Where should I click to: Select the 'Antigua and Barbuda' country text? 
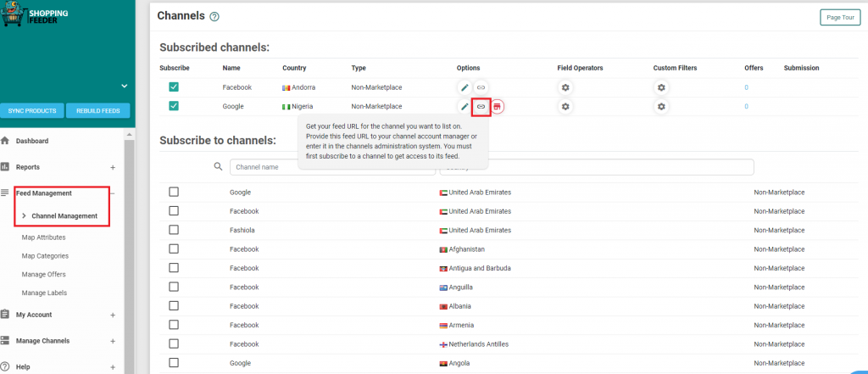point(480,268)
